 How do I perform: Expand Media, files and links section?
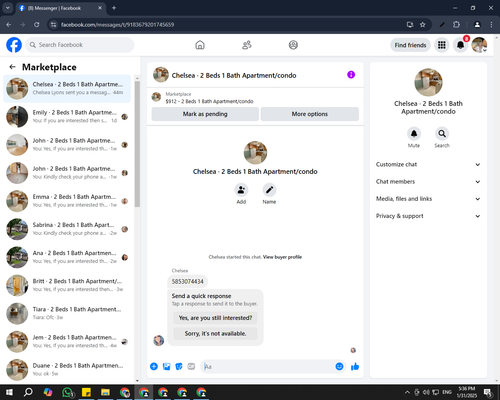(x=428, y=199)
